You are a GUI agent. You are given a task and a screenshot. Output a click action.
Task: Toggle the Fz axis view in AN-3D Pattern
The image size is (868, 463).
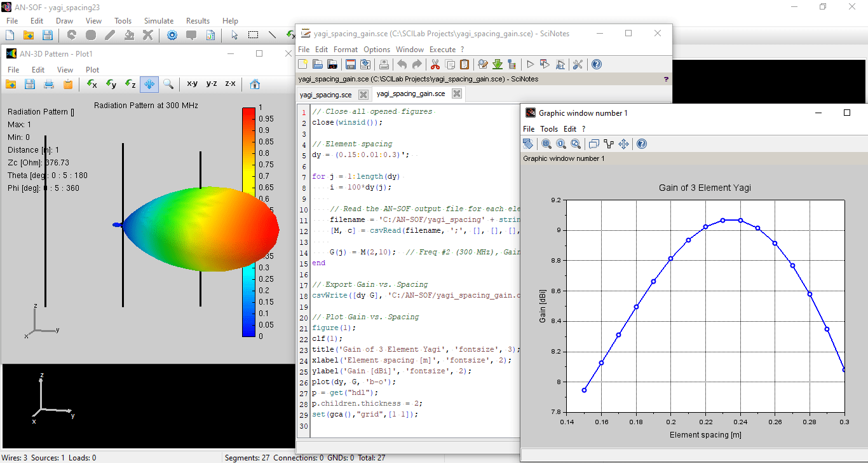[130, 83]
